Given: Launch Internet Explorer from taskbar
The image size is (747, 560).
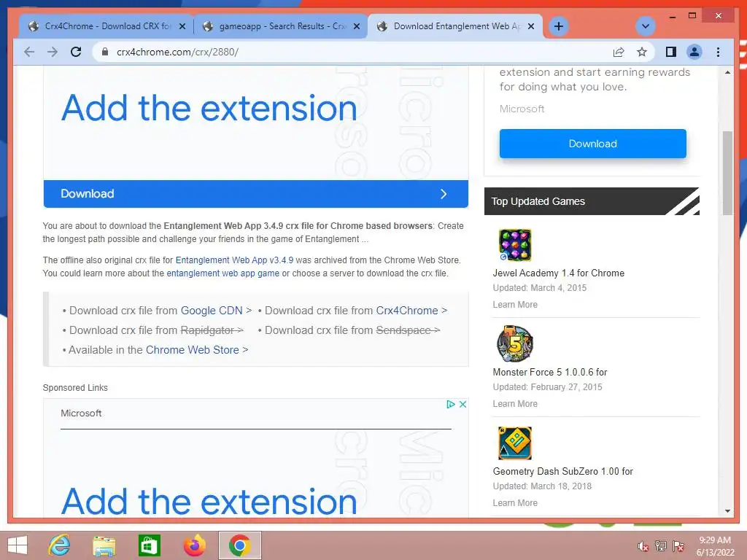Looking at the screenshot, I should [60, 545].
